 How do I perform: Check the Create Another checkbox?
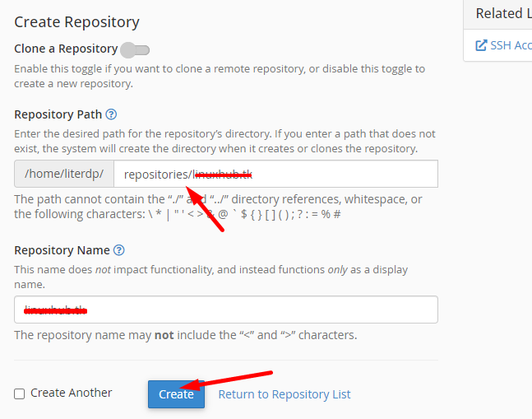(x=20, y=393)
